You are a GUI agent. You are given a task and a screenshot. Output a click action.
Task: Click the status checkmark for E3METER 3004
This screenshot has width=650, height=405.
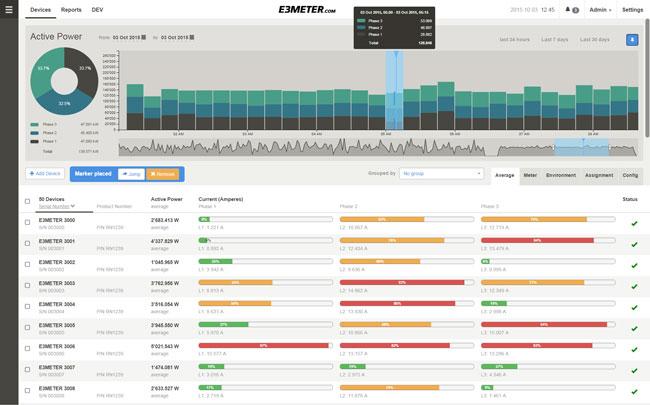tap(634, 308)
